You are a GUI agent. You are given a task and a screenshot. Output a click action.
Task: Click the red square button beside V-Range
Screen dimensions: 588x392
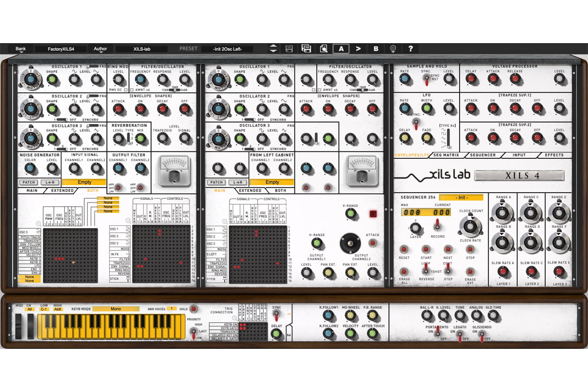point(372,213)
